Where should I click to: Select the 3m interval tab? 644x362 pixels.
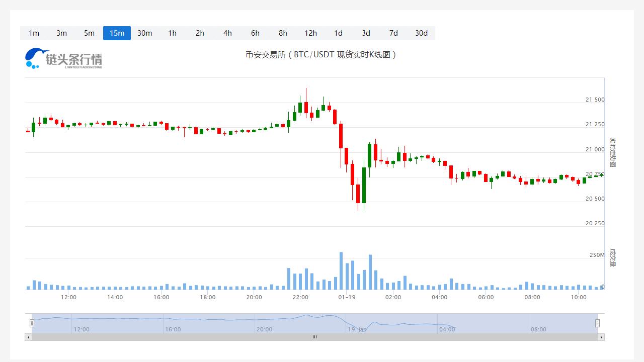coord(61,33)
